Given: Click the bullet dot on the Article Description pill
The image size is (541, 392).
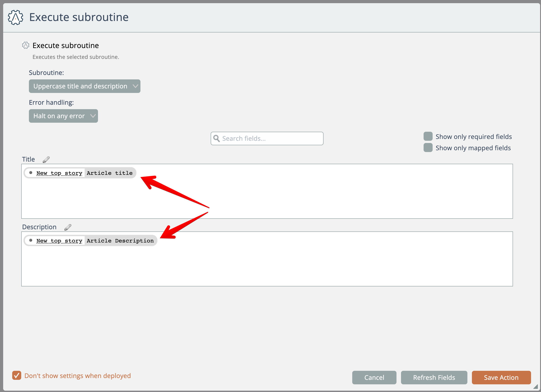Looking at the screenshot, I should [31, 240].
